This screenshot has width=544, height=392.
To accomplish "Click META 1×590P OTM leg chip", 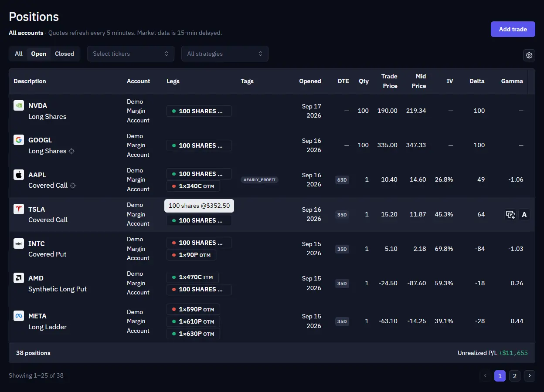I will pos(193,309).
